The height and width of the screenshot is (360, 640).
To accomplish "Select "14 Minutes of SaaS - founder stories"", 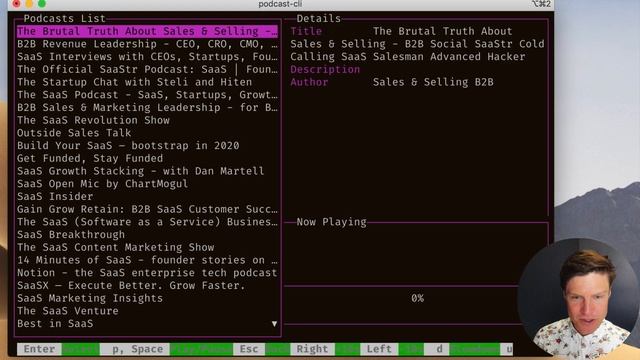I will click(x=147, y=260).
